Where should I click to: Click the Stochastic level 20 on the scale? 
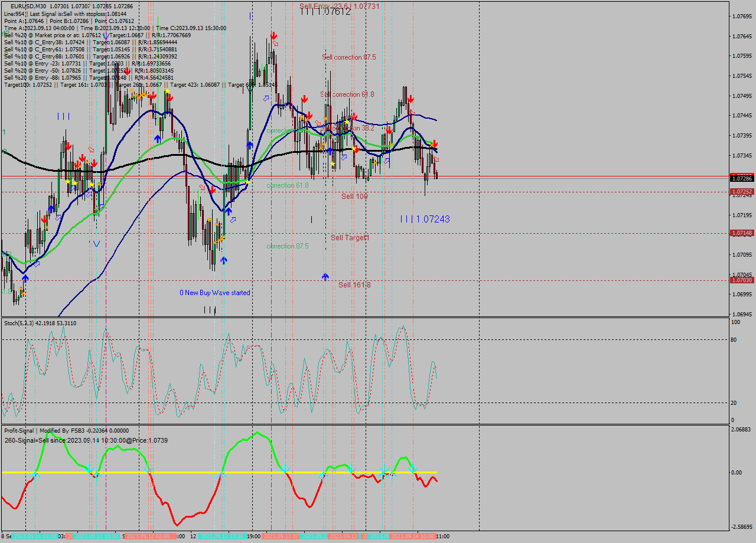point(735,403)
